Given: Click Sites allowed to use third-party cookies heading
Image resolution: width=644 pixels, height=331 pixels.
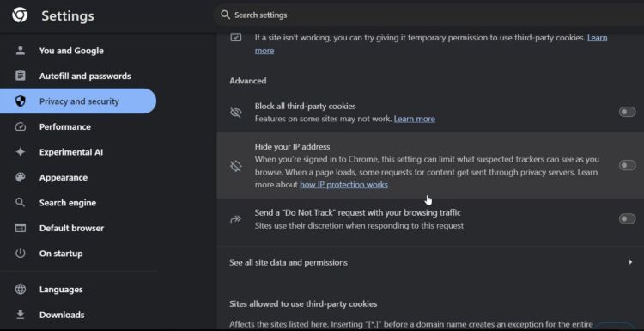Looking at the screenshot, I should point(303,303).
